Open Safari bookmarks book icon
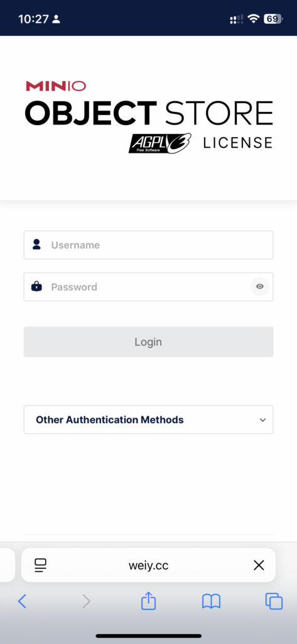The width and height of the screenshot is (297, 644). [x=211, y=602]
